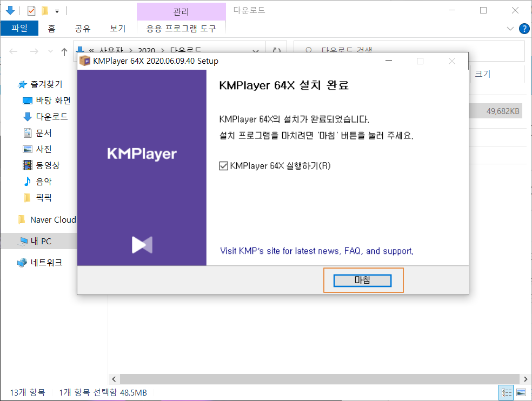The height and width of the screenshot is (401, 532).
Task: Click the 다운로드 blue arrow icon in sidebar
Action: [x=28, y=117]
